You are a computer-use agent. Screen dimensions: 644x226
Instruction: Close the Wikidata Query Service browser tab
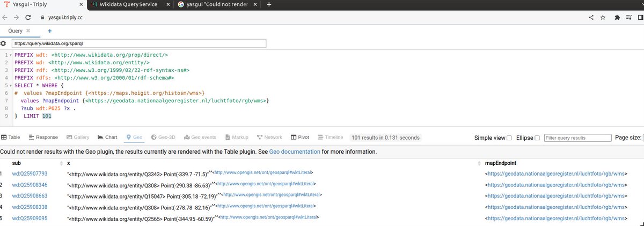[x=168, y=4]
